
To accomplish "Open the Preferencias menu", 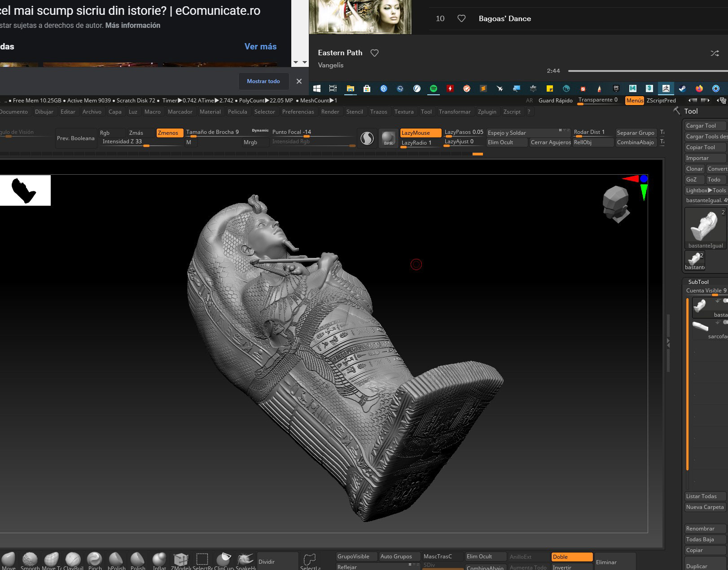I will [x=298, y=112].
